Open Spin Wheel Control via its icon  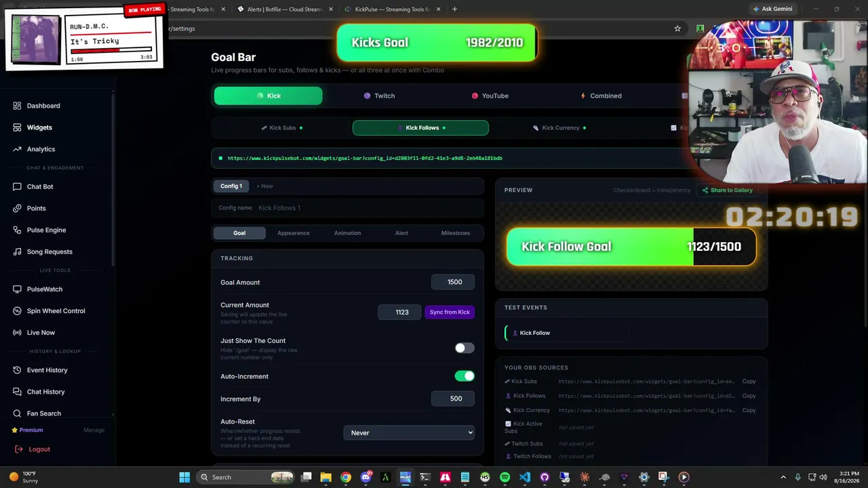click(17, 310)
